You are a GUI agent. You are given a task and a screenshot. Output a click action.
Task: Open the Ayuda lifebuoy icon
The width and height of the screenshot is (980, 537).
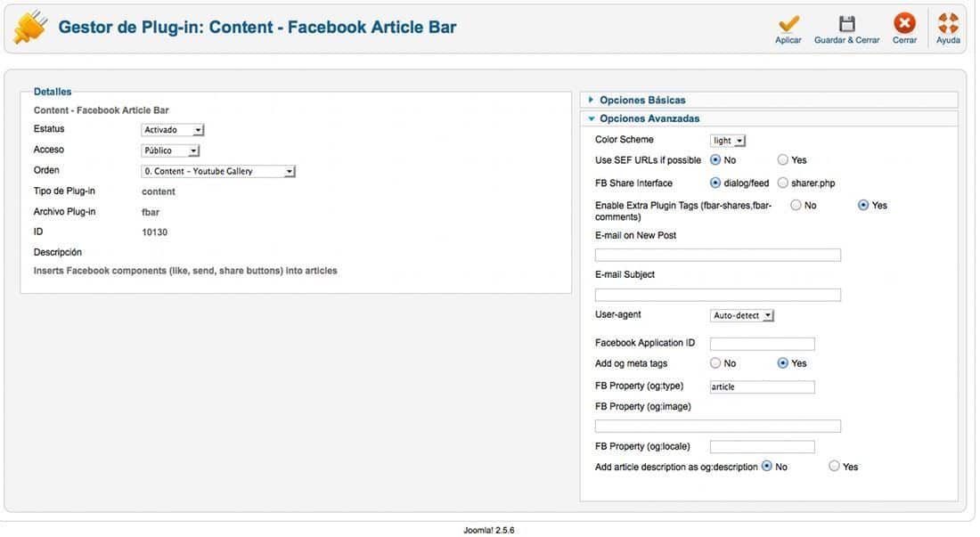coord(948,23)
